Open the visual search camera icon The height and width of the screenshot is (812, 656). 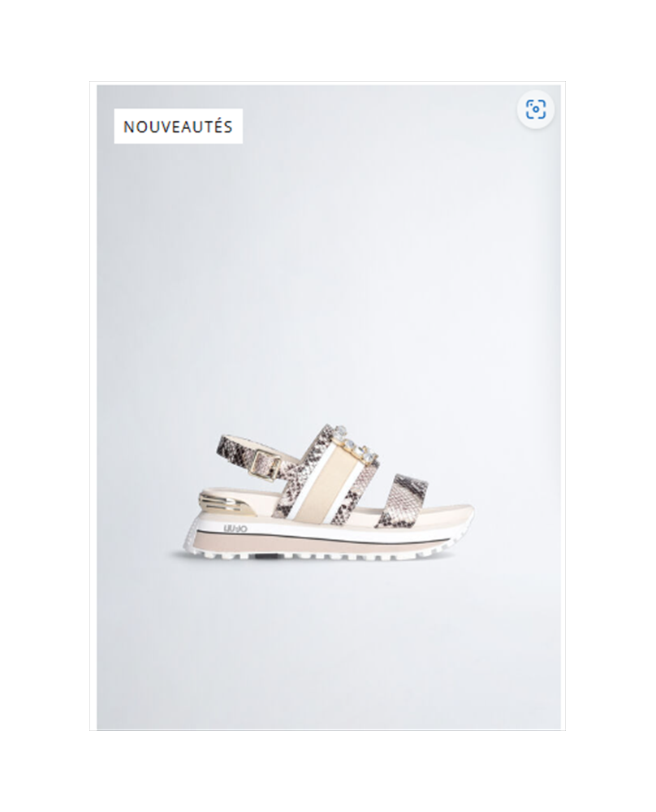click(535, 110)
